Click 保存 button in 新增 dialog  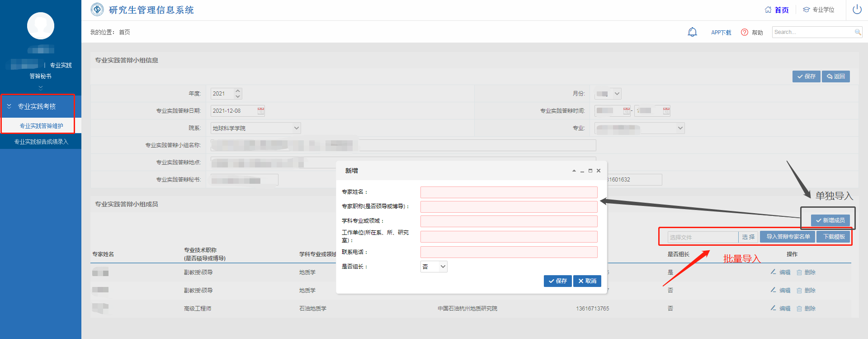click(x=557, y=281)
